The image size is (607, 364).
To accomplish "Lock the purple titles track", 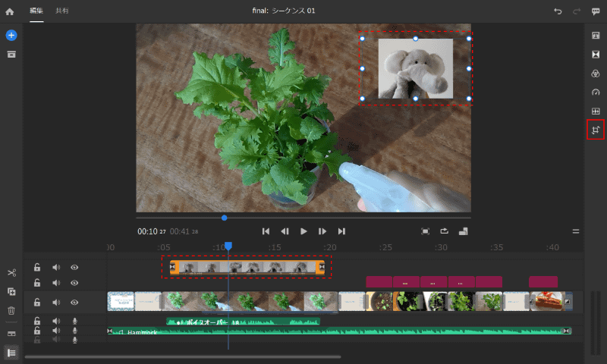I will (36, 283).
